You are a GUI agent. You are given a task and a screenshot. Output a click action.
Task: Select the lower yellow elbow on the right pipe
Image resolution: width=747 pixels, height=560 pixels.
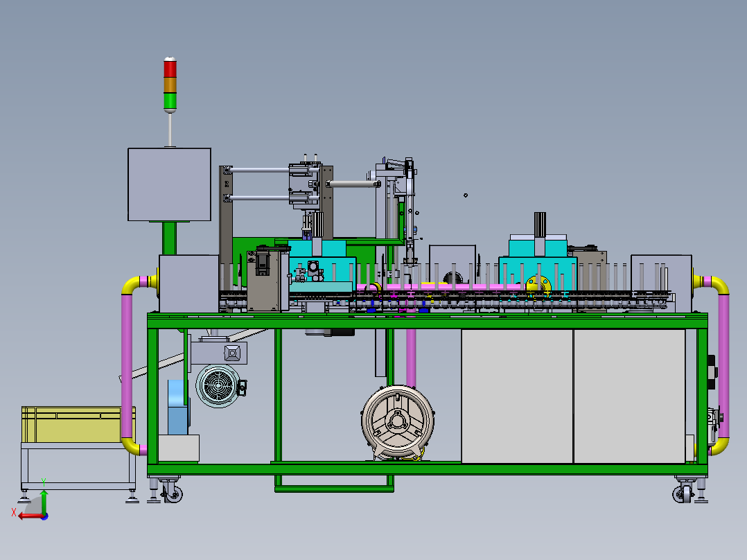pos(719,446)
